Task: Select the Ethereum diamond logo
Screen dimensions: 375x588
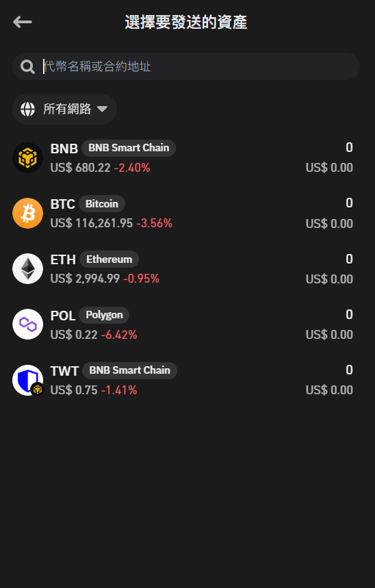Action: pyautogui.click(x=28, y=268)
